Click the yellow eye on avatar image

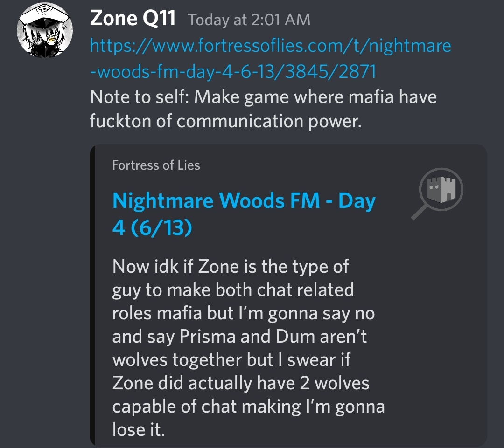tap(51, 40)
